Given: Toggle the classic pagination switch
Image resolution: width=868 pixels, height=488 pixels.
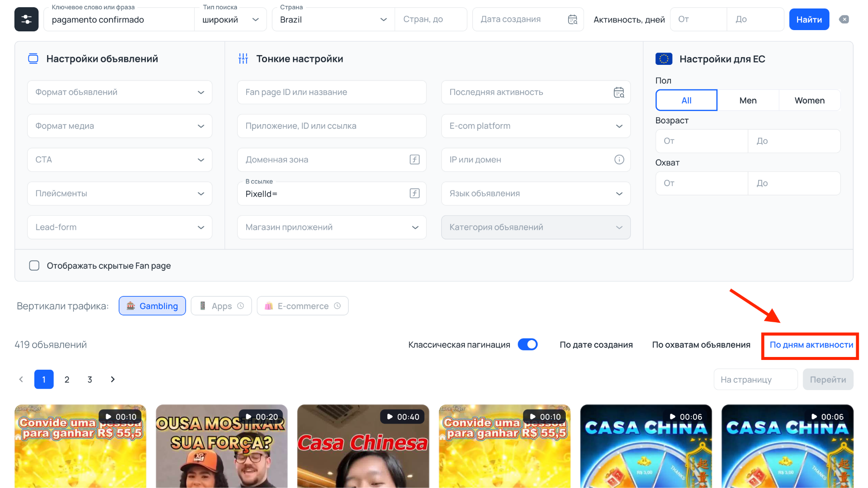Looking at the screenshot, I should click(x=528, y=345).
